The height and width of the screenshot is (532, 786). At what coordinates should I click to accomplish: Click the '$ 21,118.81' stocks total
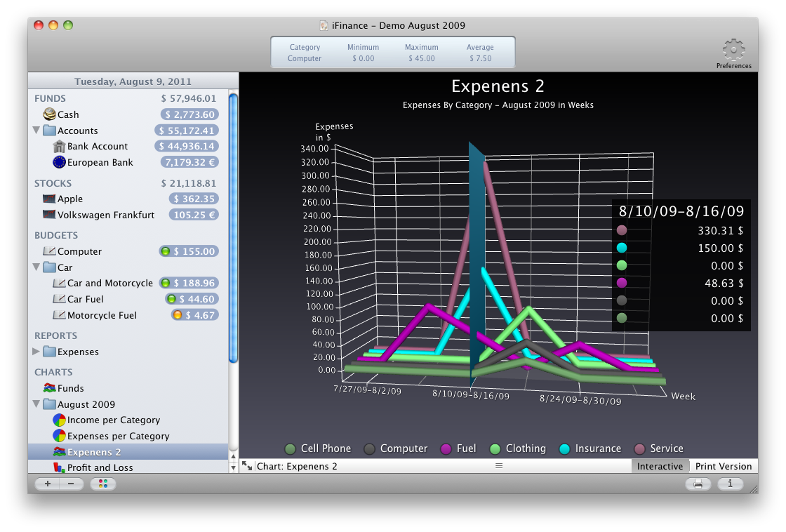tap(189, 183)
